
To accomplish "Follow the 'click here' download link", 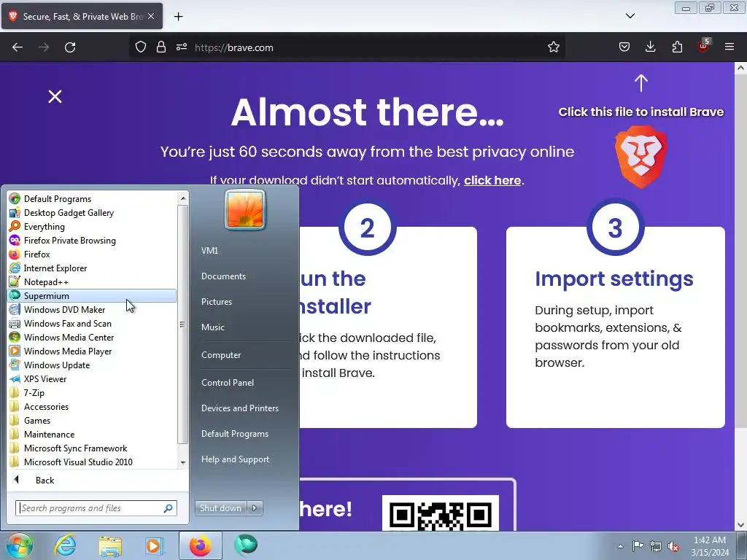I will click(492, 181).
